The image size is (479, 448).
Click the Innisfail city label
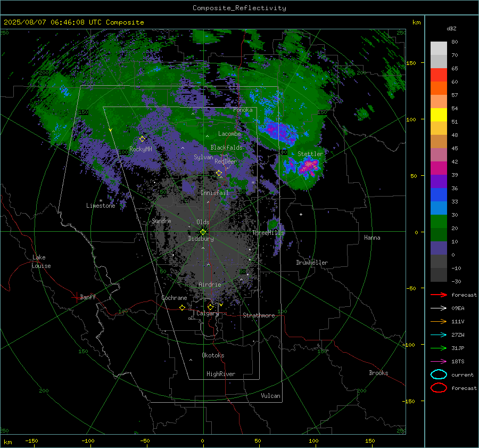point(214,193)
